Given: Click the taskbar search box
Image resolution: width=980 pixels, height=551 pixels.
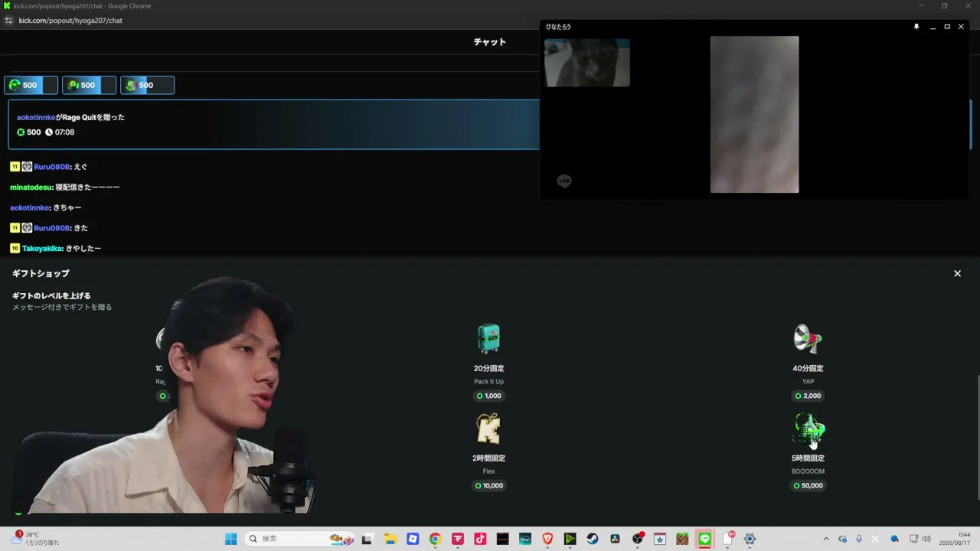Looking at the screenshot, I should coord(301,539).
